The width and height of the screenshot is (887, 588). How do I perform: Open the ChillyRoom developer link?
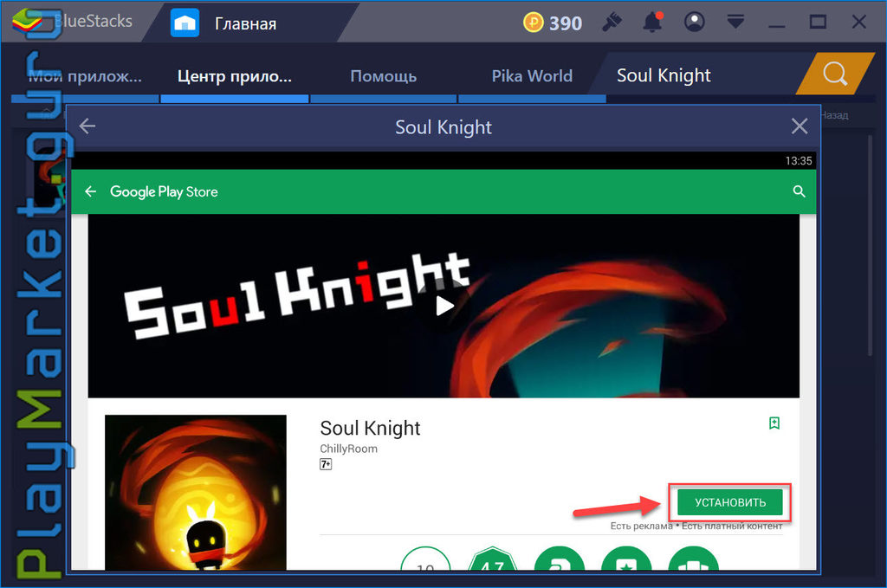pyautogui.click(x=348, y=449)
